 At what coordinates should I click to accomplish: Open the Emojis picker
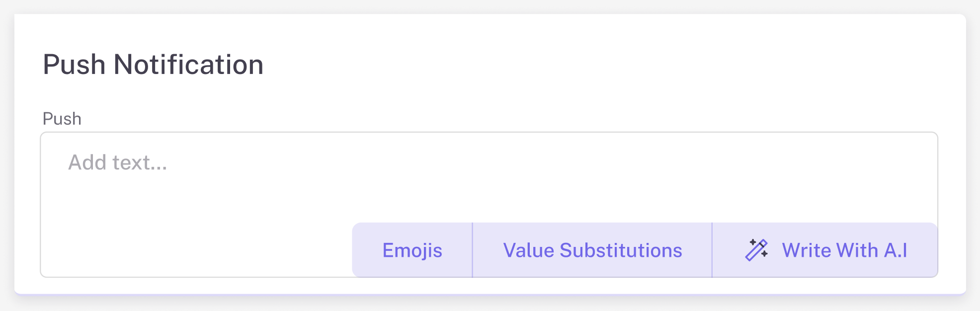[412, 250]
